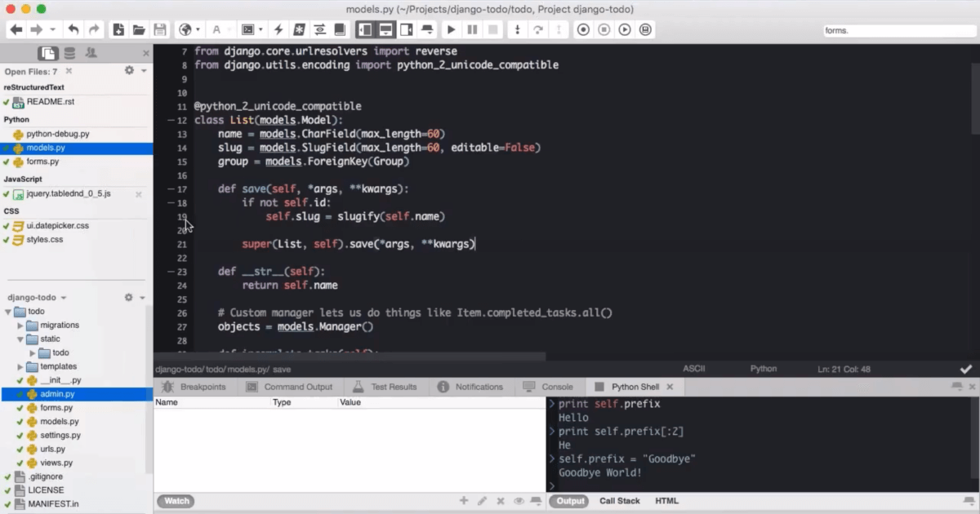The image size is (980, 514).
Task: Pause the debugger from toolbar
Action: tap(472, 29)
